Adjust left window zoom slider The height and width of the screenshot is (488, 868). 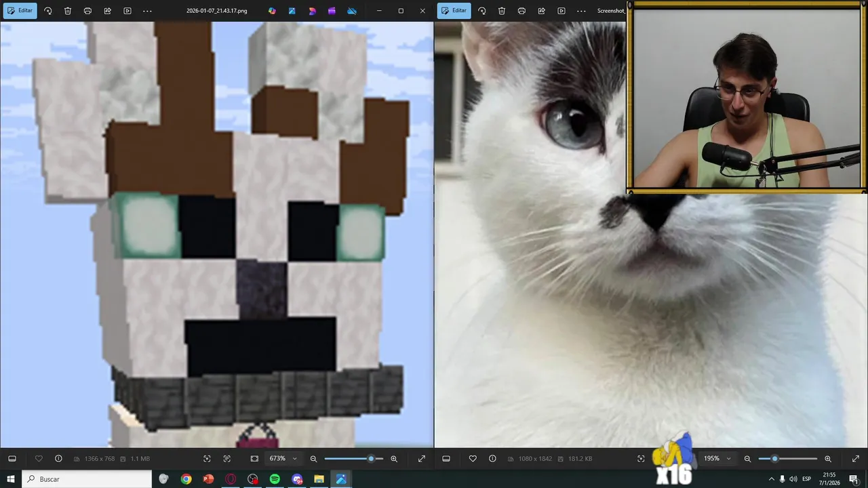pyautogui.click(x=353, y=459)
